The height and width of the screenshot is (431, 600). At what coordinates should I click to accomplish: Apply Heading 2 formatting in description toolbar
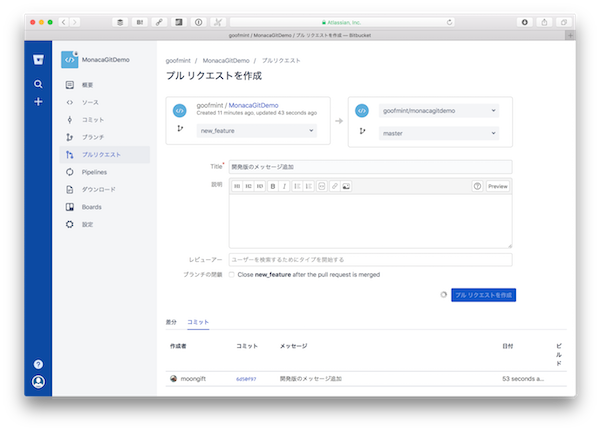pos(248,186)
